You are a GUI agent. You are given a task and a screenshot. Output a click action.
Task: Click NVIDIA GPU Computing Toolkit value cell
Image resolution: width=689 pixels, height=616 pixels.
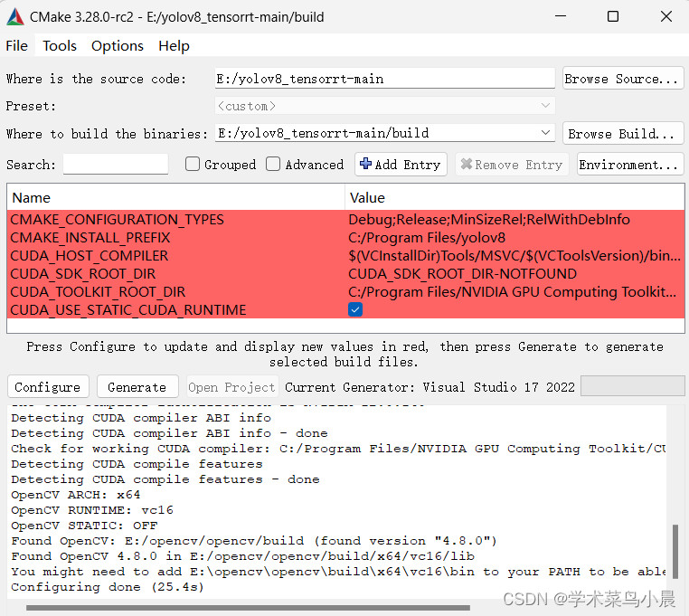pos(513,291)
